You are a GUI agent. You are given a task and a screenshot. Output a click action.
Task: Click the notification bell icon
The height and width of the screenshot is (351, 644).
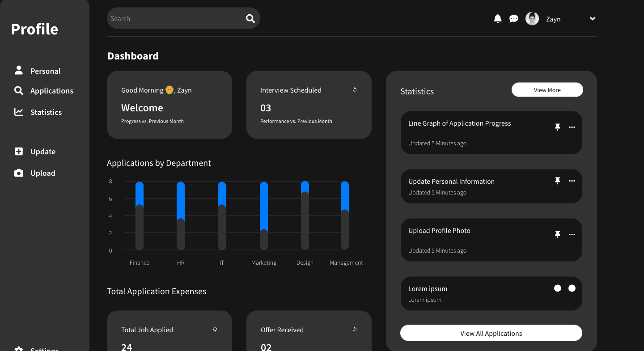coord(497,18)
